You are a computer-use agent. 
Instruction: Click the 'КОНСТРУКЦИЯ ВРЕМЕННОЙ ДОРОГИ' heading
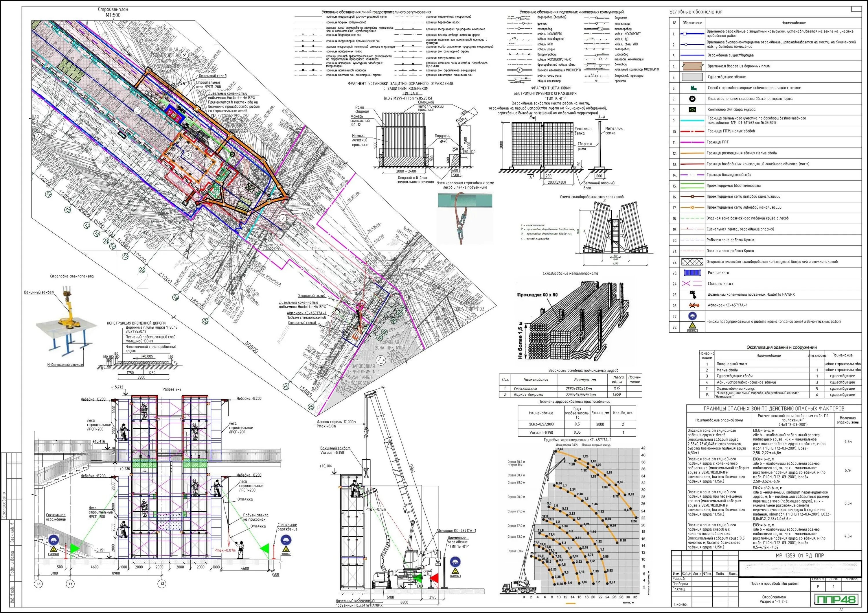coord(136,323)
